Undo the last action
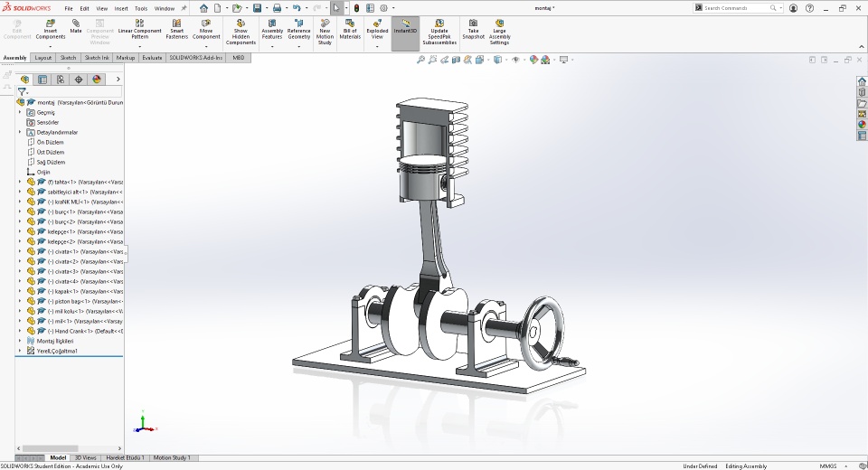Image resolution: width=868 pixels, height=470 pixels. coord(297,8)
